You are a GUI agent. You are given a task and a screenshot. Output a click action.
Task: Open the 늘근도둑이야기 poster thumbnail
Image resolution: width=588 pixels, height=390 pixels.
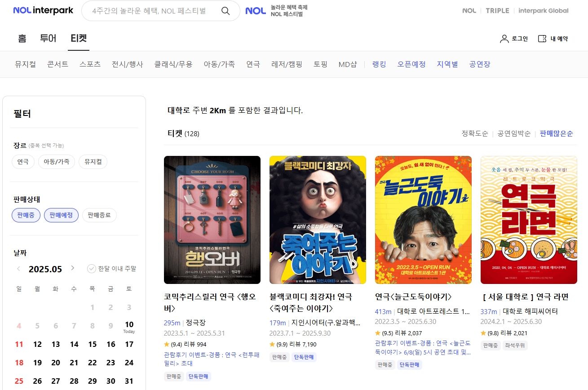click(x=423, y=220)
